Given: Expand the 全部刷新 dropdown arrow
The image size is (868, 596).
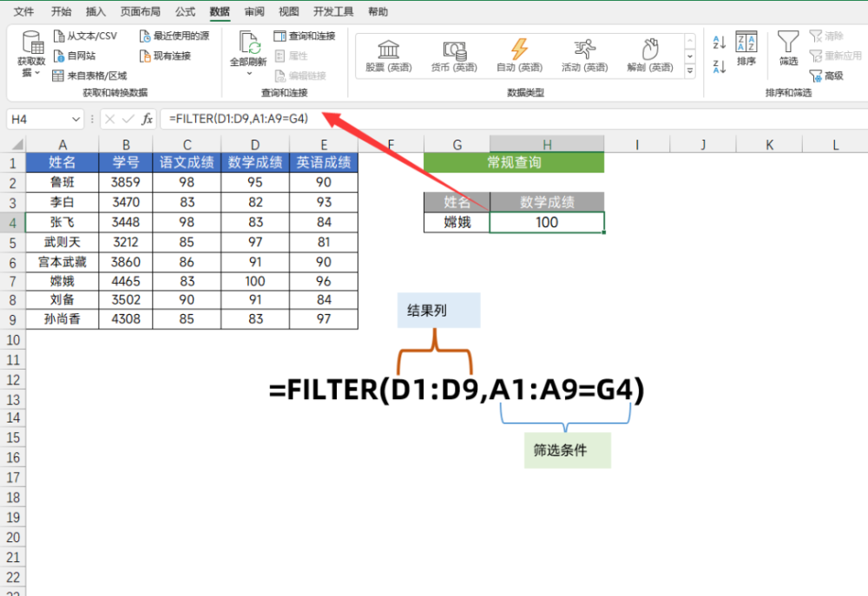Looking at the screenshot, I should click(x=249, y=73).
